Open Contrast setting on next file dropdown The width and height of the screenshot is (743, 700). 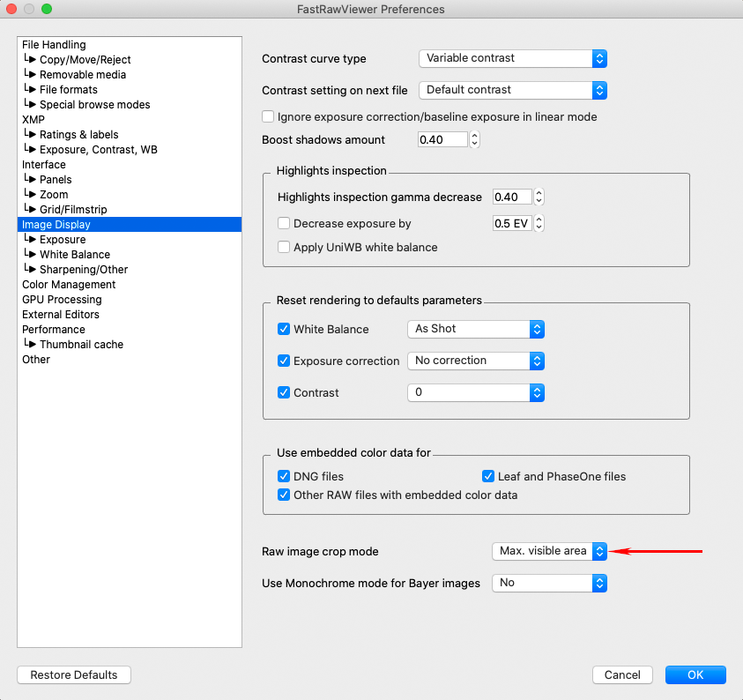[512, 90]
